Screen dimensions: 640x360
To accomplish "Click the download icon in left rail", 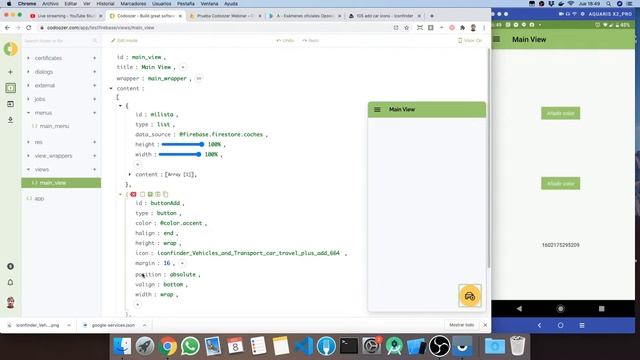I will 11,120.
